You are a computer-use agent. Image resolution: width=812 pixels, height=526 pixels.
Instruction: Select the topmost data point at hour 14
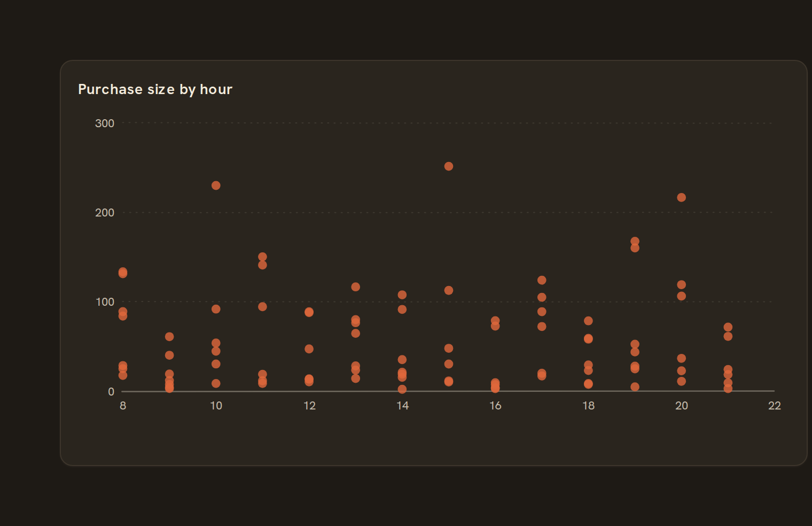click(x=402, y=295)
